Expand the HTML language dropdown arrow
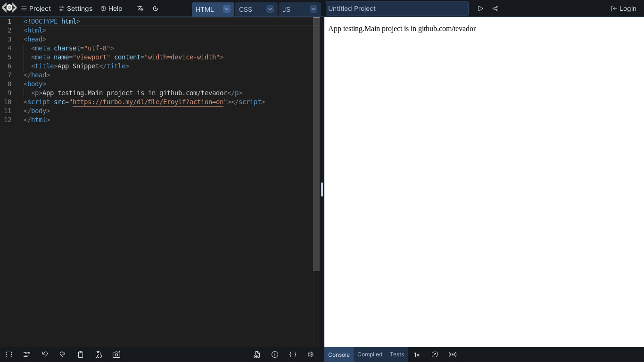Image resolution: width=644 pixels, height=362 pixels. point(227,9)
